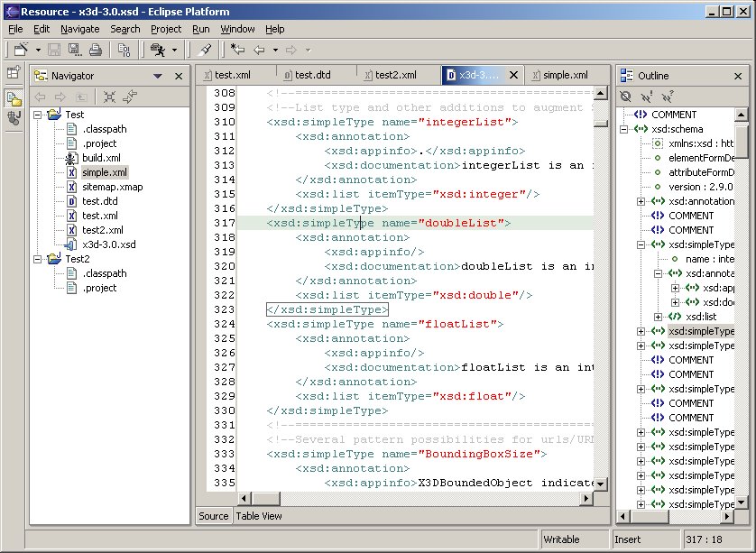Click the Last Edit Location icon
The height and width of the screenshot is (553, 756).
click(237, 50)
